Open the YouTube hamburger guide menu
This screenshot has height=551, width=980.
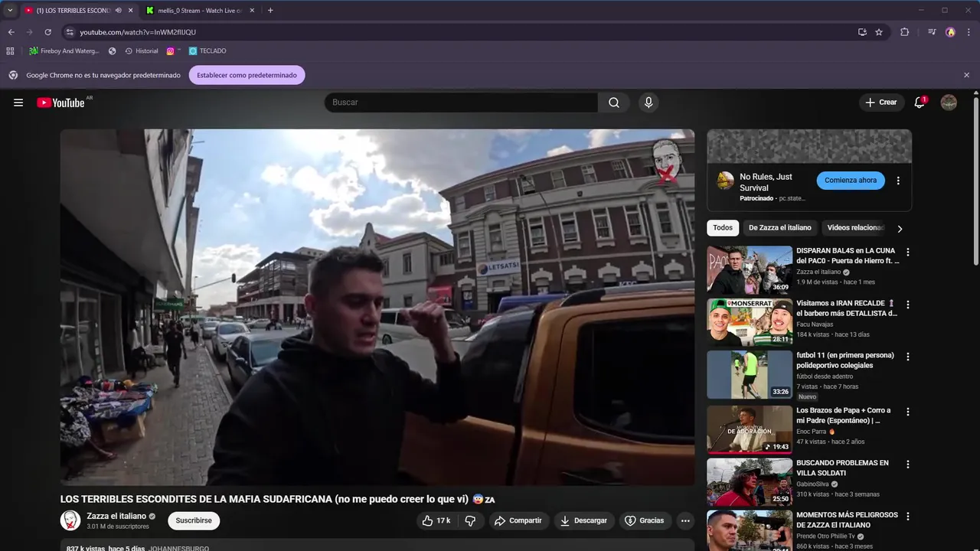[18, 103]
